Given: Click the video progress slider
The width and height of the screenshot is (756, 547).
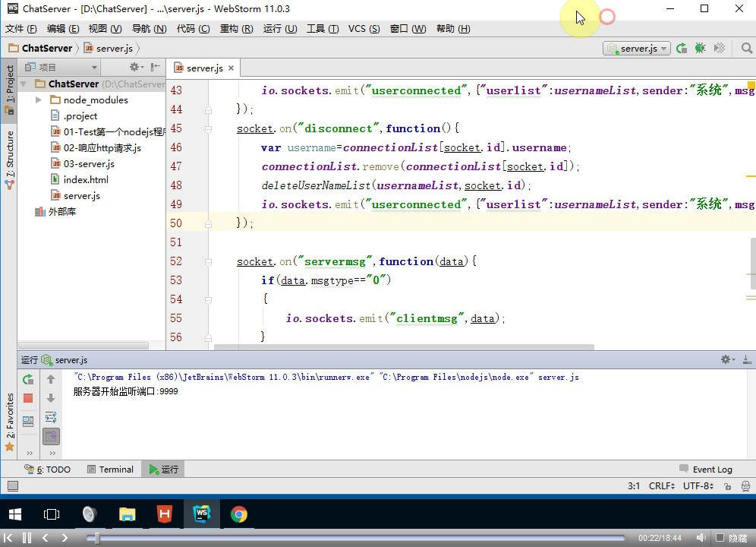Looking at the screenshot, I should click(96, 538).
